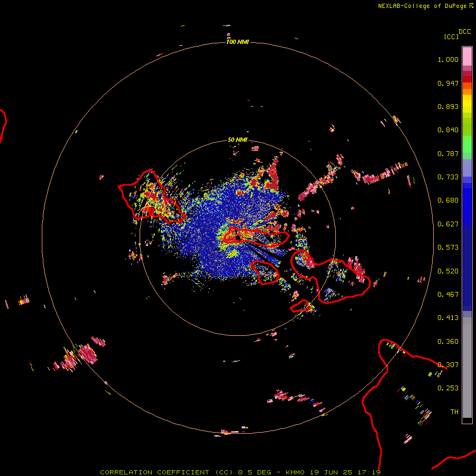Select the 0.840 color scale value
The image size is (476, 476).
point(448,130)
